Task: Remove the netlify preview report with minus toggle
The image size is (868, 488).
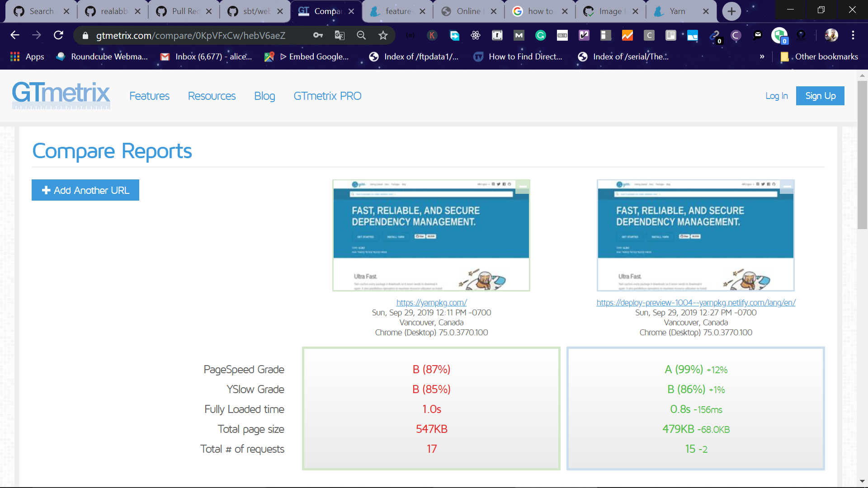Action: [x=787, y=186]
